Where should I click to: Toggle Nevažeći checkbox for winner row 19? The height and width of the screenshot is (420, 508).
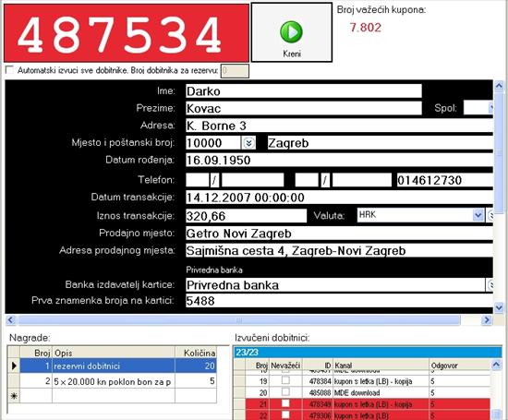pyautogui.click(x=285, y=380)
